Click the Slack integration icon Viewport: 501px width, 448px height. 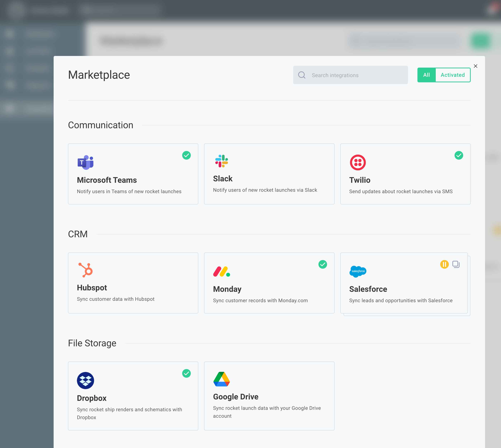pyautogui.click(x=222, y=161)
